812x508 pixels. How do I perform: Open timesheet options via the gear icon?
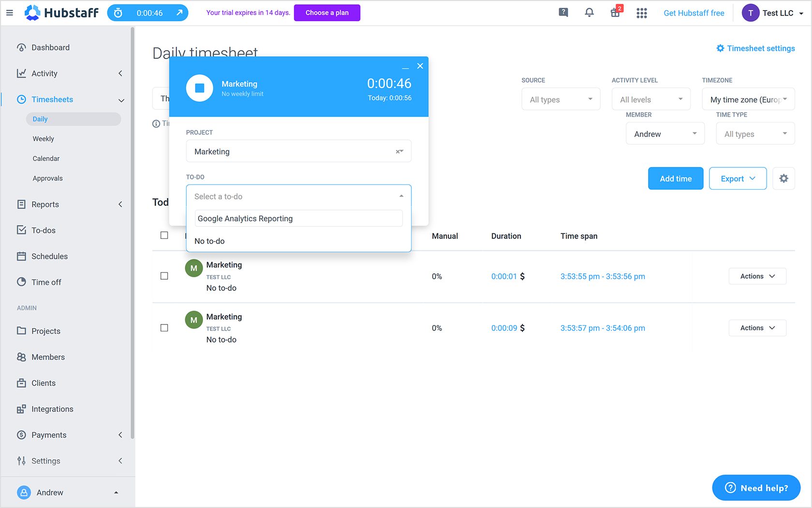point(783,178)
